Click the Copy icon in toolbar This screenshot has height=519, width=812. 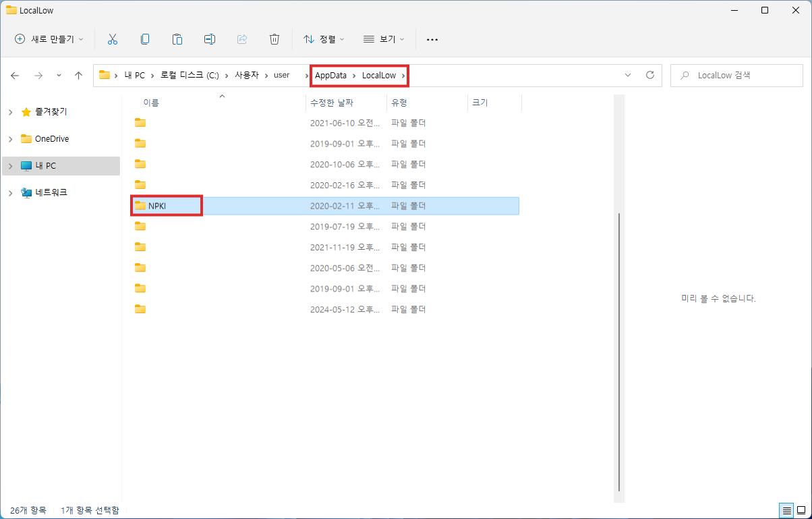(145, 39)
